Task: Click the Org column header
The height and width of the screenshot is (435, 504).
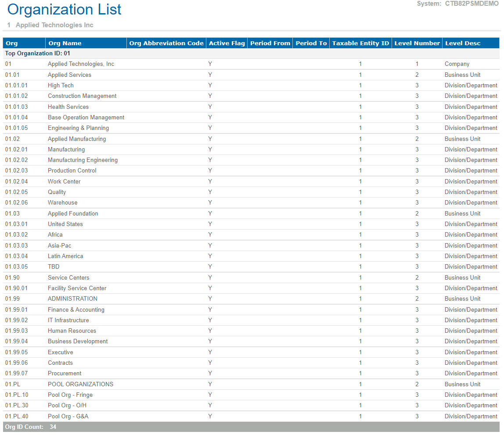Action: pyautogui.click(x=12, y=43)
